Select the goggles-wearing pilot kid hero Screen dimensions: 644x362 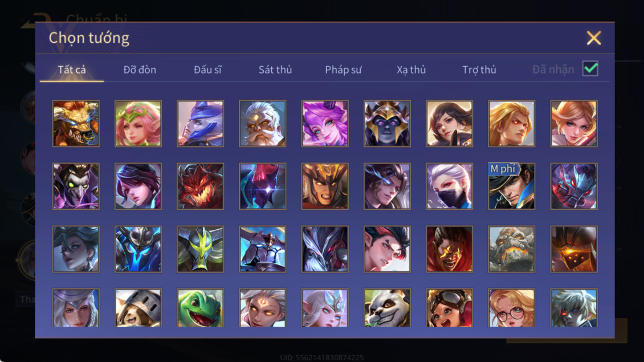449,308
